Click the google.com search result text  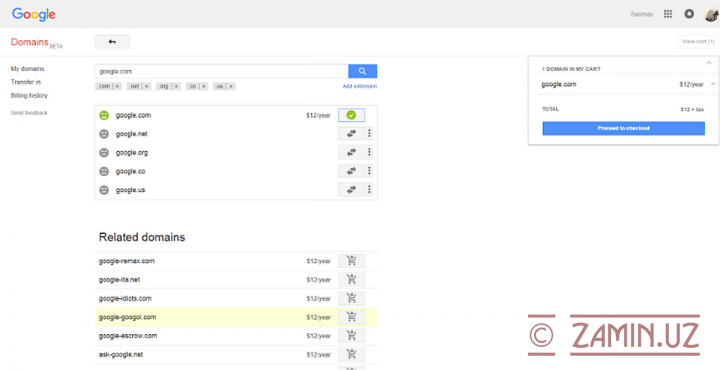(133, 115)
